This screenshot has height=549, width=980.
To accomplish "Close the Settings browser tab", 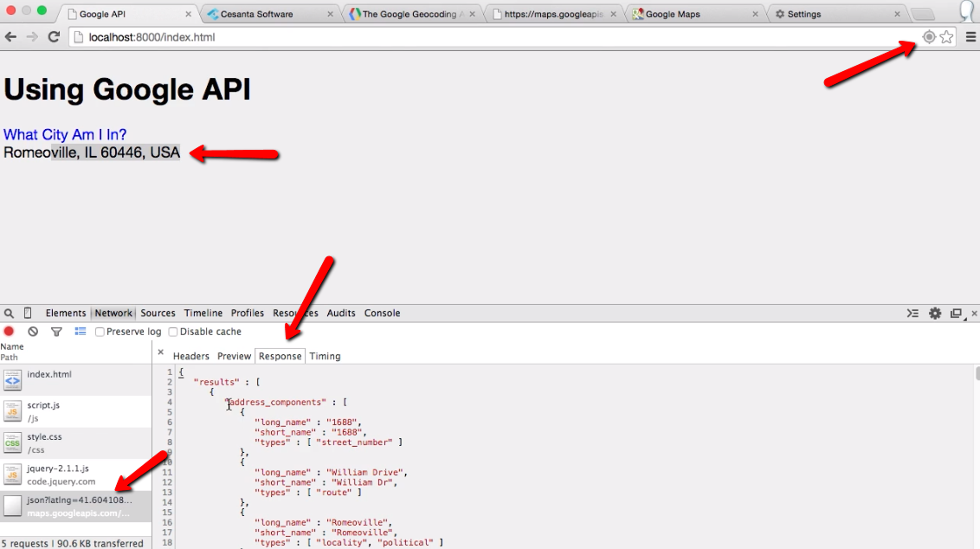I will [897, 14].
